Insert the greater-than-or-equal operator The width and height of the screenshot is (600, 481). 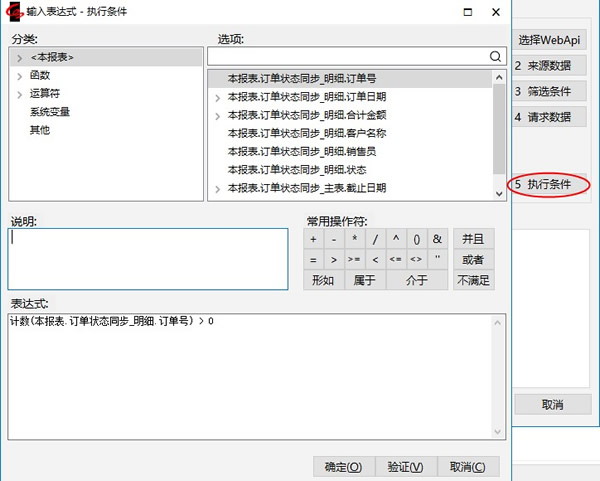click(354, 259)
